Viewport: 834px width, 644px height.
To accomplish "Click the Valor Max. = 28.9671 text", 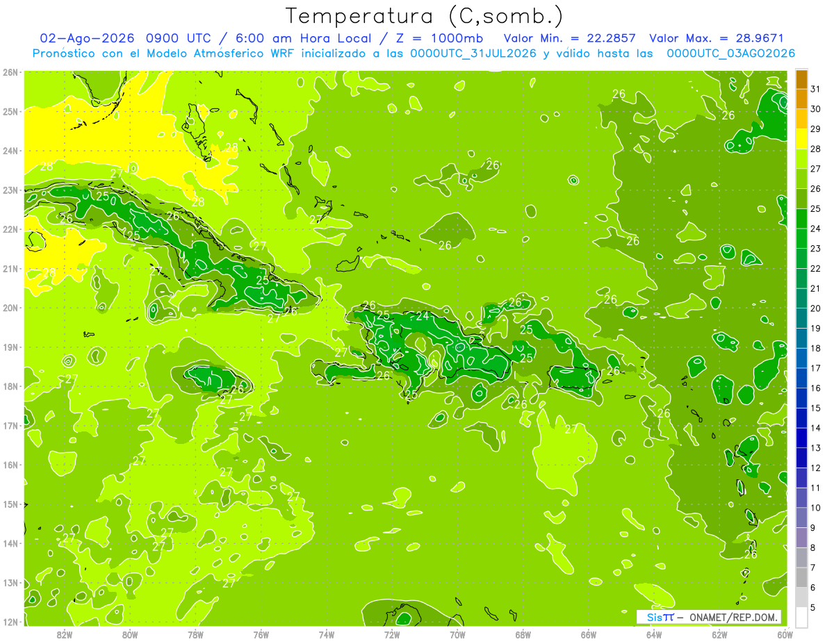I will 717,38.
